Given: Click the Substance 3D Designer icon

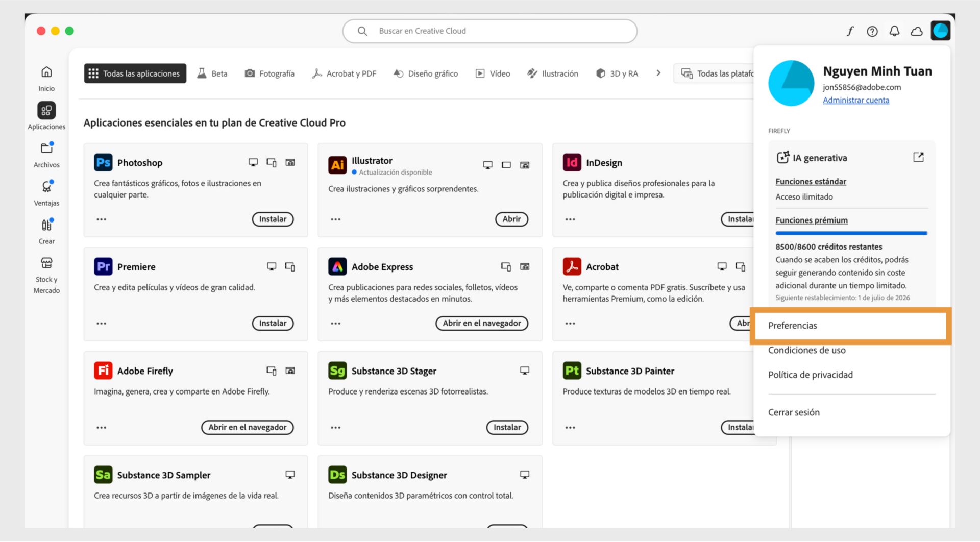Looking at the screenshot, I should click(x=337, y=475).
